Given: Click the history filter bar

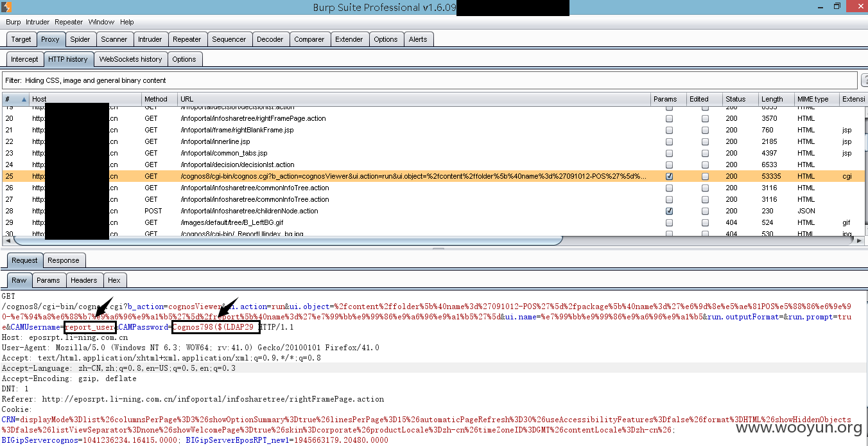Looking at the screenshot, I should click(430, 80).
